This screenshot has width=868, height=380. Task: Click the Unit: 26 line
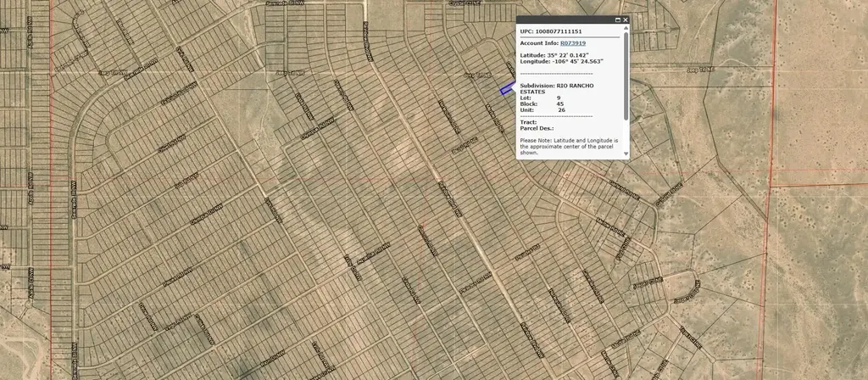coord(542,109)
